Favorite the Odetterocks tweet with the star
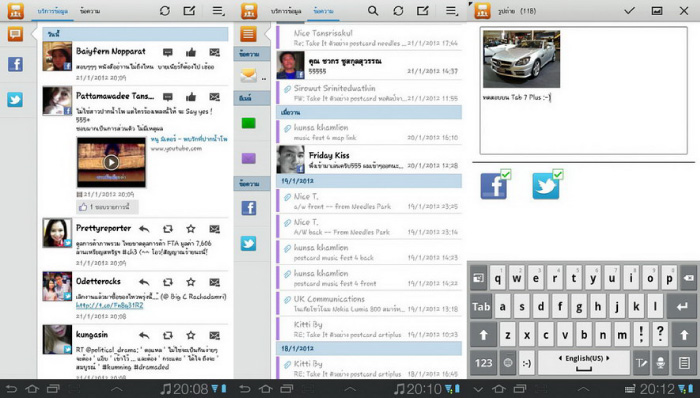Screen dimensions: 700x398 point(191,282)
